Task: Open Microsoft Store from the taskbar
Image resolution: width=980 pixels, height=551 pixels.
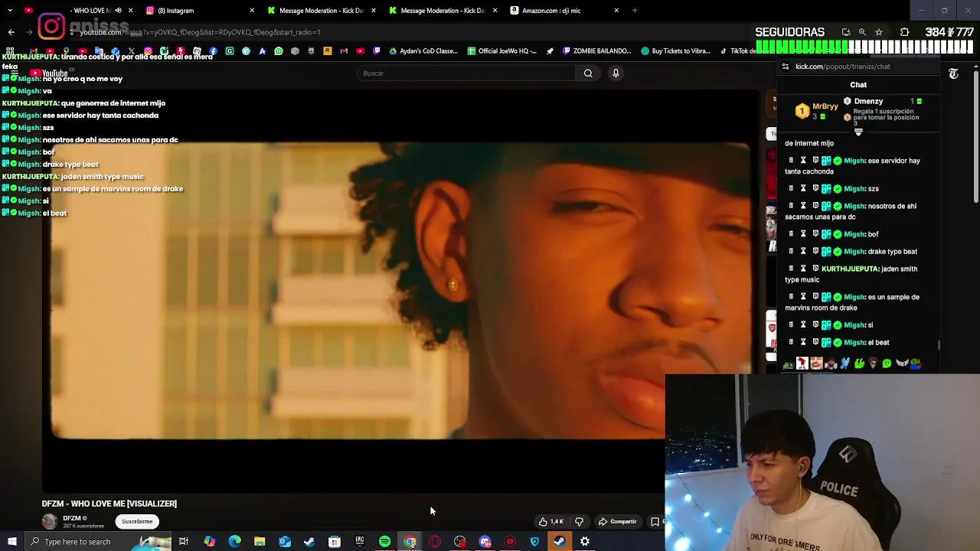Action: click(x=335, y=542)
